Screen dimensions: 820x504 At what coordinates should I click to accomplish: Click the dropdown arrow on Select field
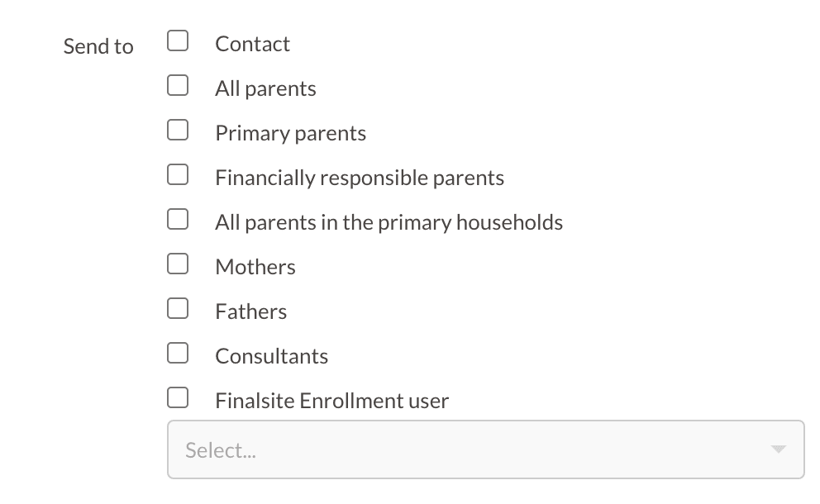[x=777, y=449]
